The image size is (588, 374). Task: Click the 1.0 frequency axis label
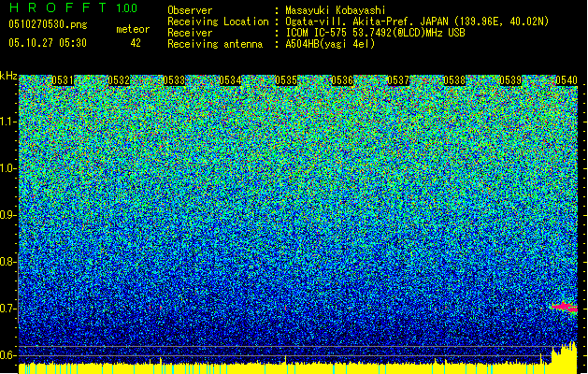click(x=8, y=168)
